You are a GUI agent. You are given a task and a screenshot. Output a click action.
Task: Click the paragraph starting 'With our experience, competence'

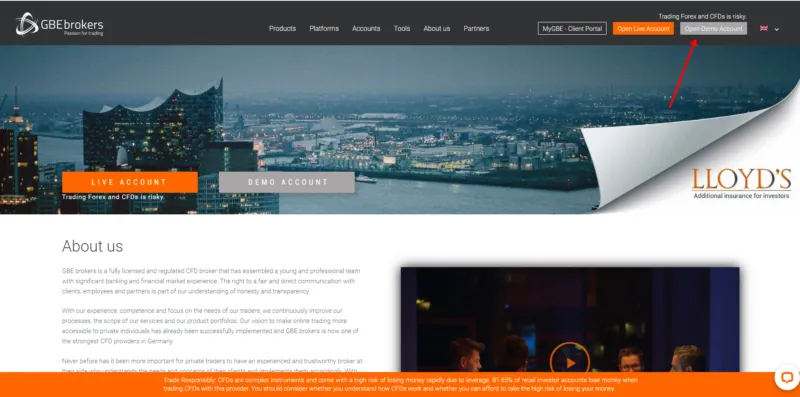(x=209, y=326)
